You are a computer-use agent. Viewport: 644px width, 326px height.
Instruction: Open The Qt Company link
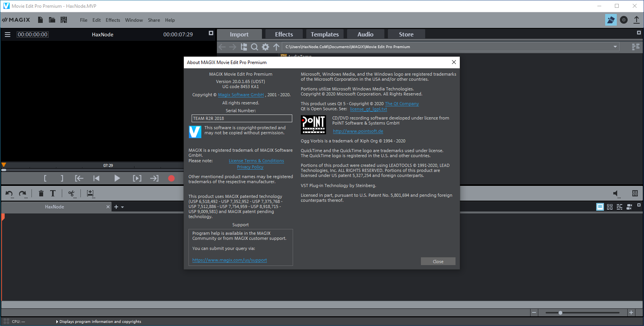[x=402, y=104]
